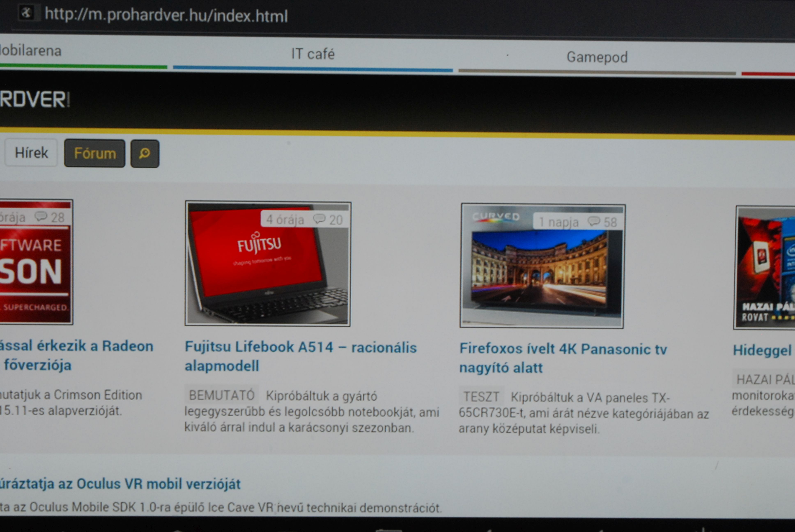Click the "1 napja" timestamp label
The height and width of the screenshot is (532, 795).
pyautogui.click(x=559, y=222)
